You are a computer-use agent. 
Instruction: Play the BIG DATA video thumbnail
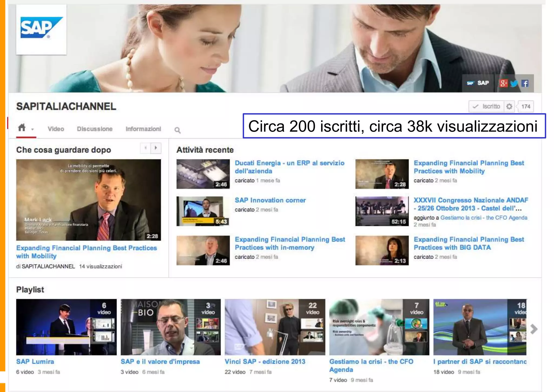pos(382,251)
